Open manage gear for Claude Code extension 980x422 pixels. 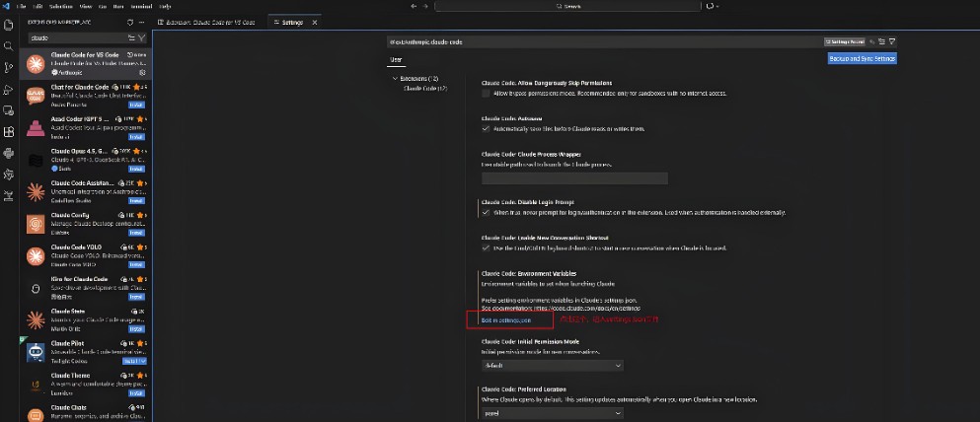point(142,72)
